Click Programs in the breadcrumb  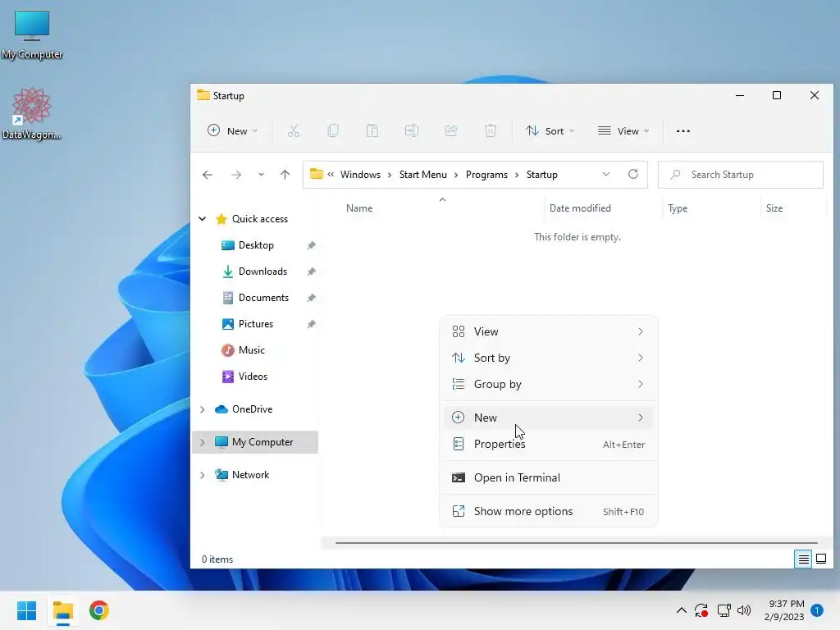pyautogui.click(x=486, y=175)
